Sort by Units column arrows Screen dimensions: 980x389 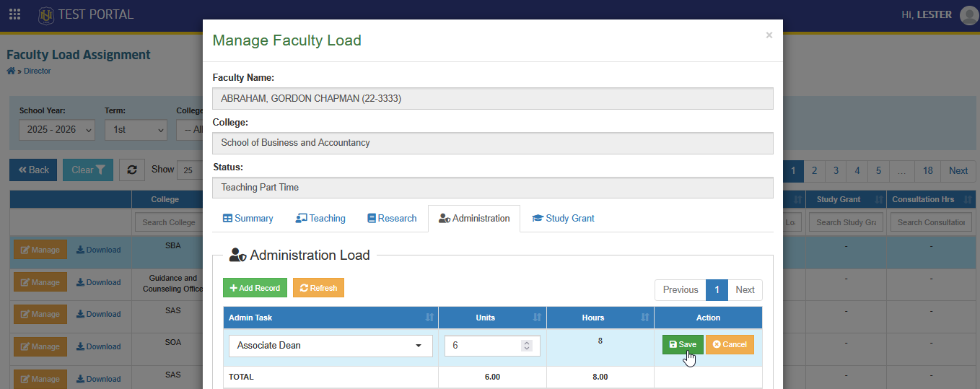(537, 318)
